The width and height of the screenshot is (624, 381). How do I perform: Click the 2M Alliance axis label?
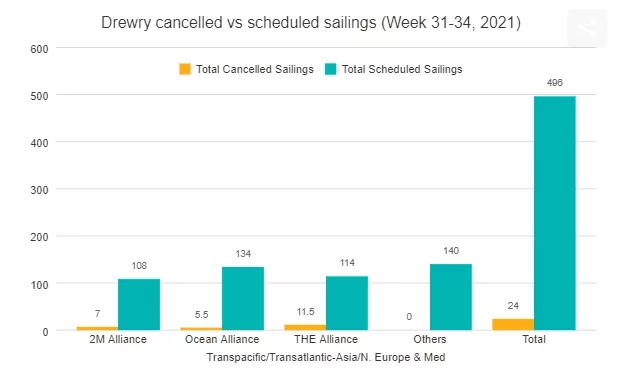click(118, 339)
